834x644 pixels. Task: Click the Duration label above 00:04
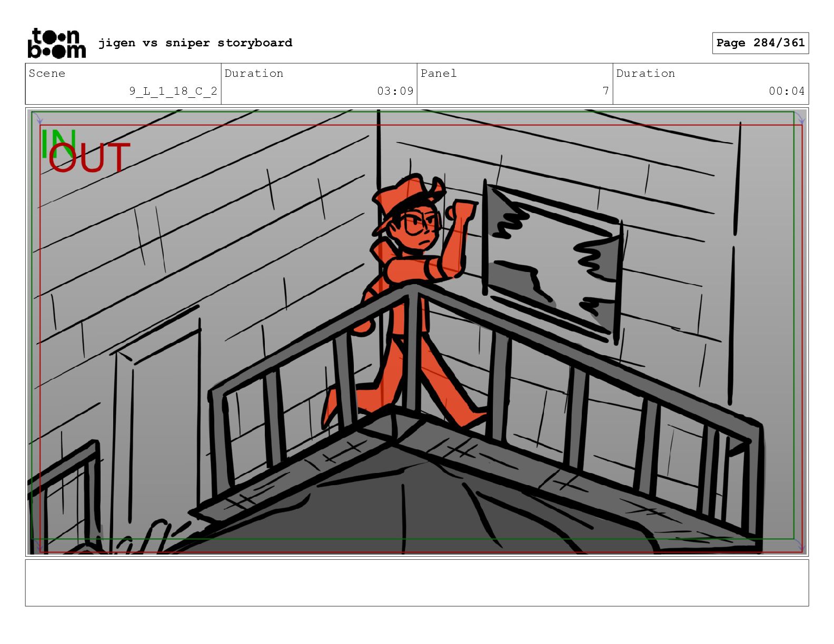click(x=646, y=73)
